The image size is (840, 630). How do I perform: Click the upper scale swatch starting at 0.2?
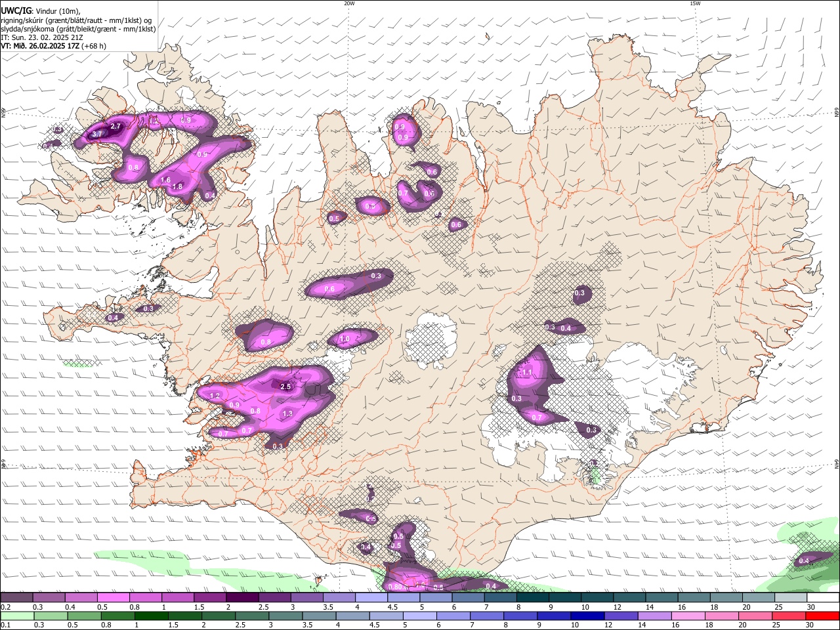tap(16, 597)
